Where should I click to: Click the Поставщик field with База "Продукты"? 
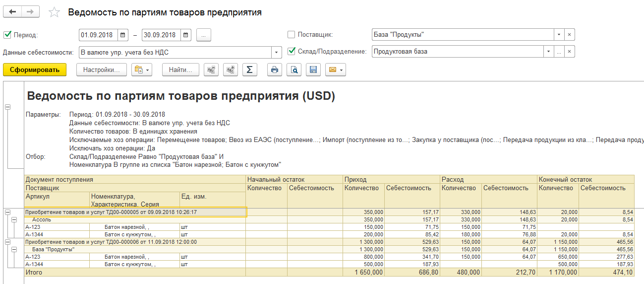[463, 35]
